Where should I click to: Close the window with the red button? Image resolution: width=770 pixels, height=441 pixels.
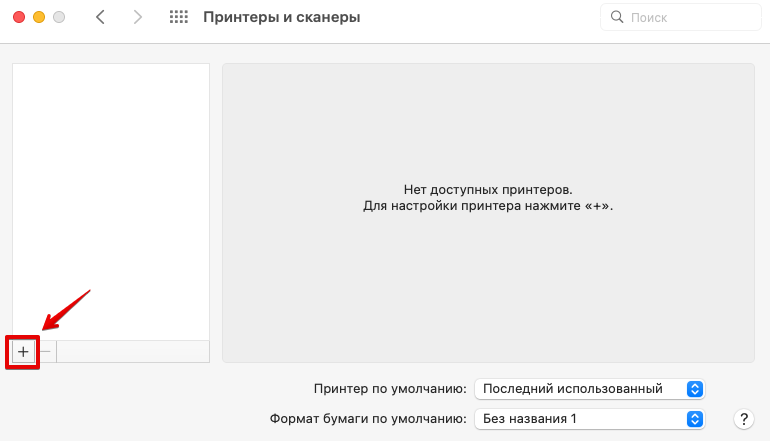(x=20, y=18)
